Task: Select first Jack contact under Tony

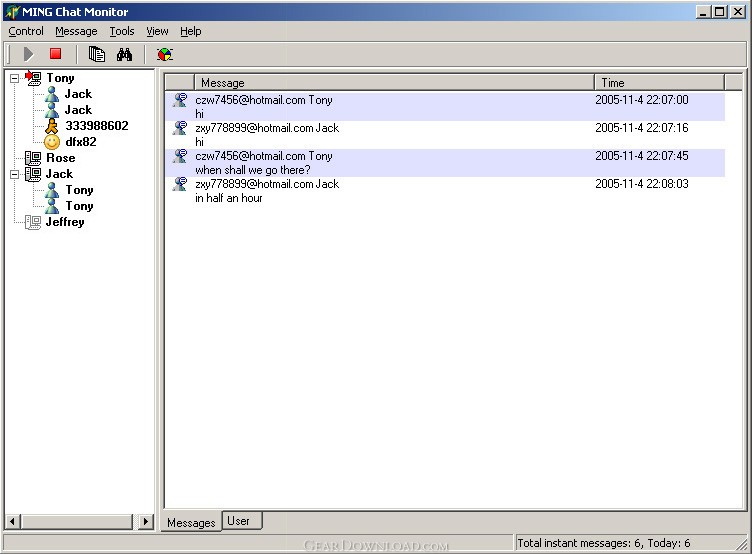Action: point(78,94)
